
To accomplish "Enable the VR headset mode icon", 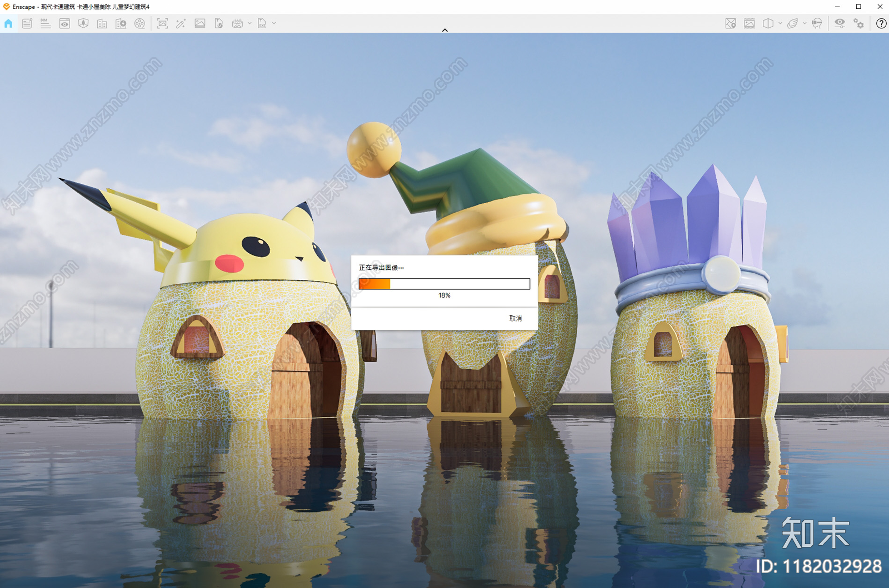I will click(x=817, y=23).
